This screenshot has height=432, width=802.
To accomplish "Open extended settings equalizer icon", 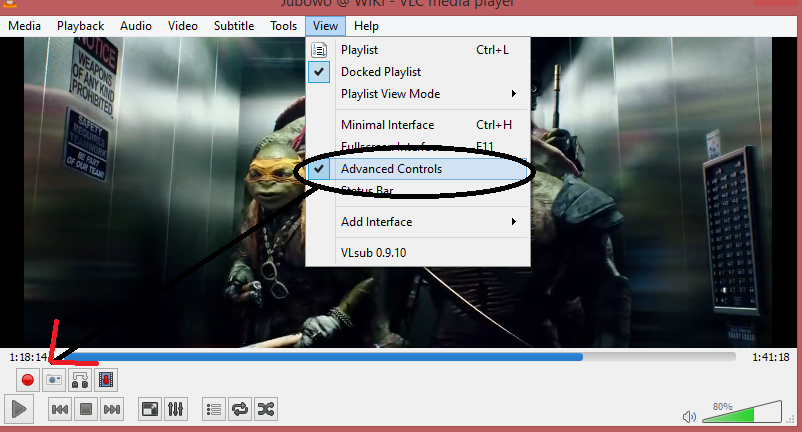I will click(x=175, y=409).
